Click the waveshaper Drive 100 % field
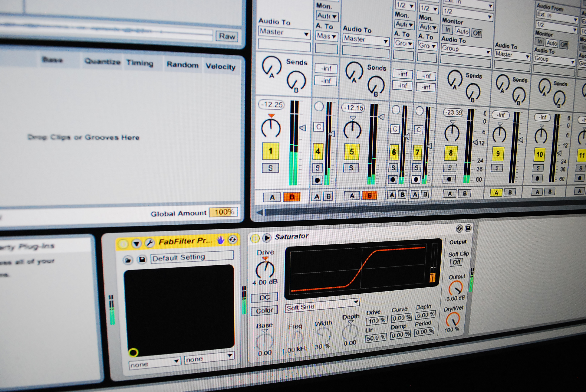586x392 pixels. pos(376,320)
